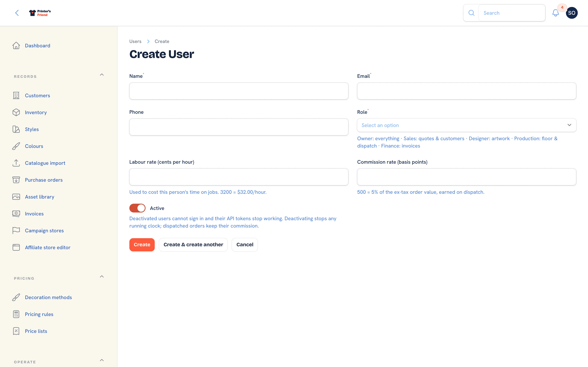Click the Inventory box icon
This screenshot has height=367, width=588.
(16, 112)
